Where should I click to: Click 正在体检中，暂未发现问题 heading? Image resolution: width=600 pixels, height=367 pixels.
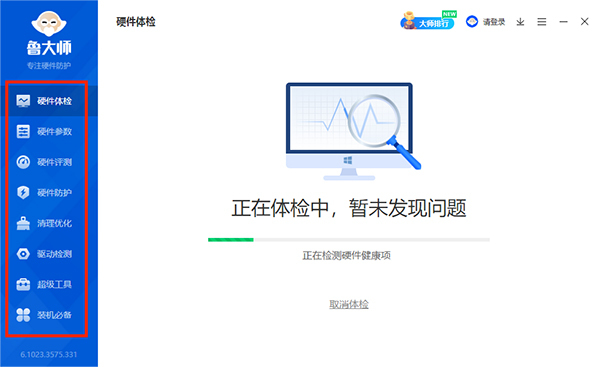pos(349,208)
